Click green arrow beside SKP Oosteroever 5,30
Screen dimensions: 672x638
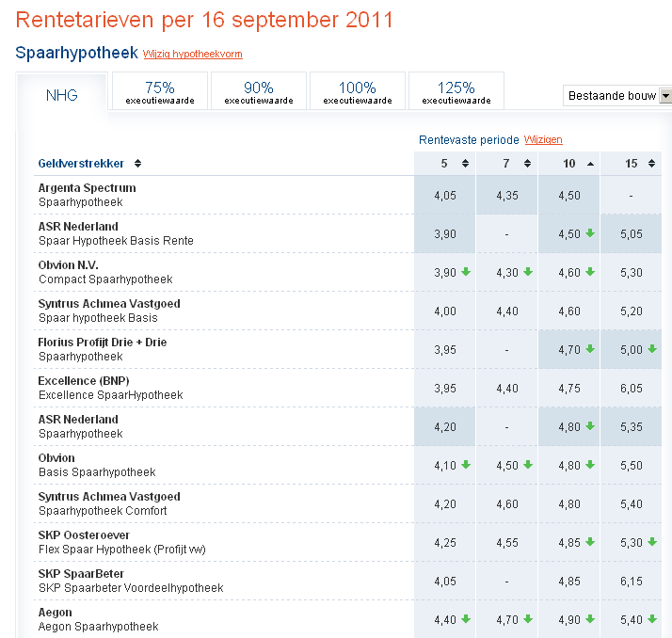[652, 542]
